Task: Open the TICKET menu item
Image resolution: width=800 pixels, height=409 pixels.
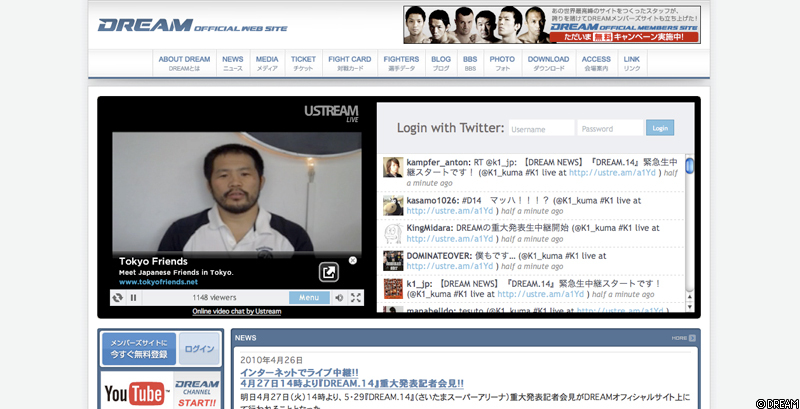Action: pos(303,63)
